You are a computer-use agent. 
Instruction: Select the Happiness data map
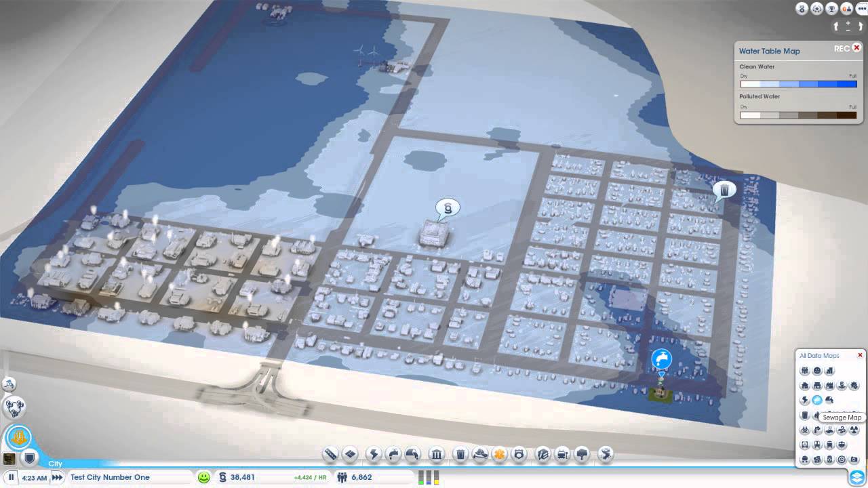(817, 371)
